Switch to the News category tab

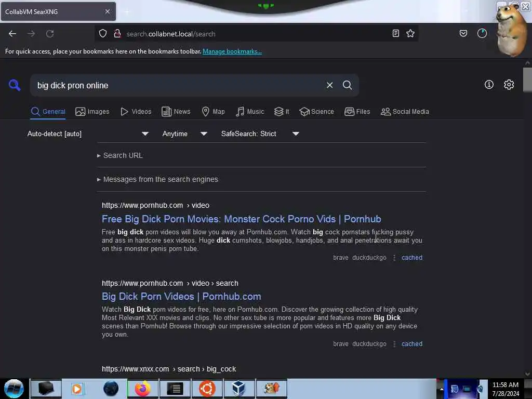coord(176,112)
